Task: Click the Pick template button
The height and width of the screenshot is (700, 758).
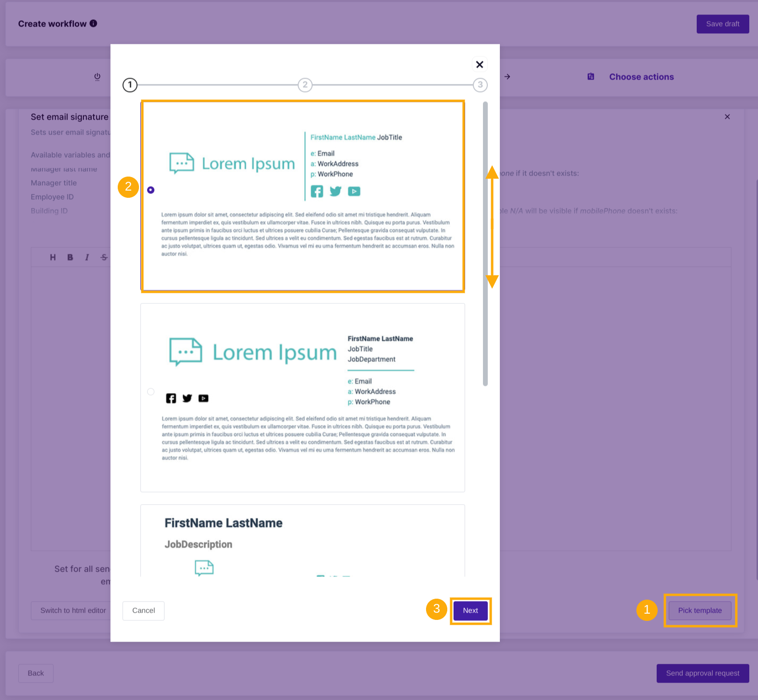Action: pyautogui.click(x=700, y=611)
